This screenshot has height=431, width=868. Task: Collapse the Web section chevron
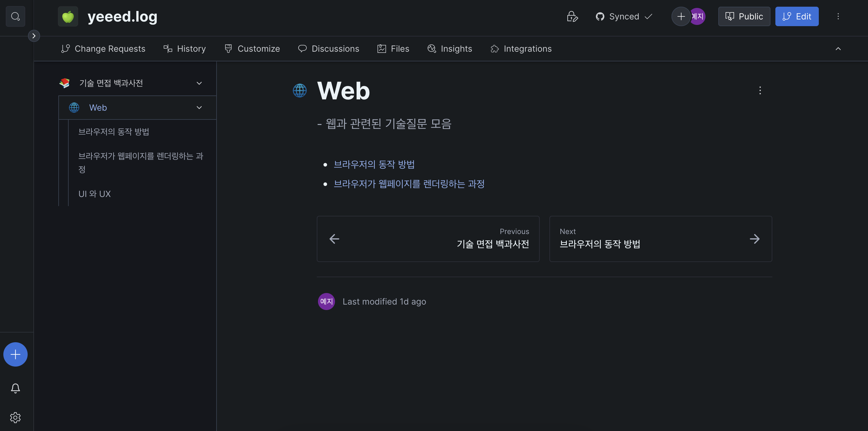point(199,108)
